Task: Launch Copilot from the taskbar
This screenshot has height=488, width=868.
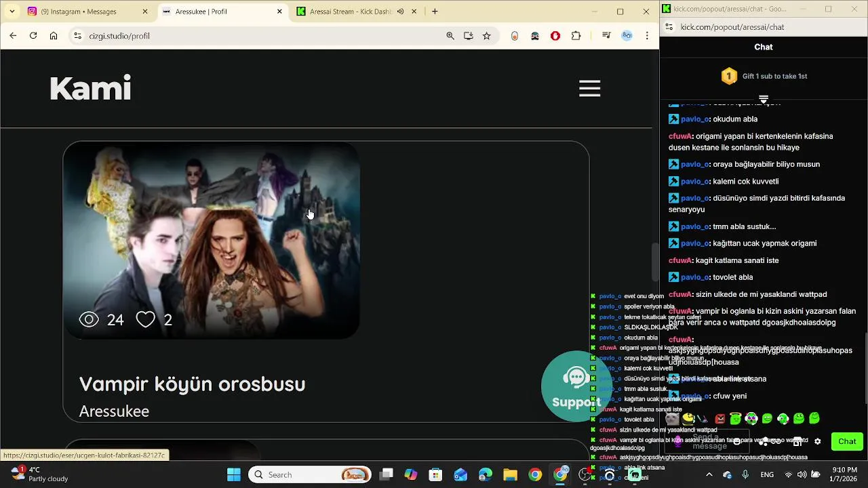Action: point(411,474)
